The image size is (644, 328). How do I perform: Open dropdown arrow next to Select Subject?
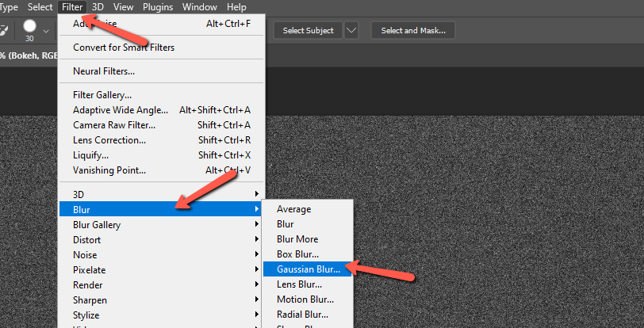(351, 31)
